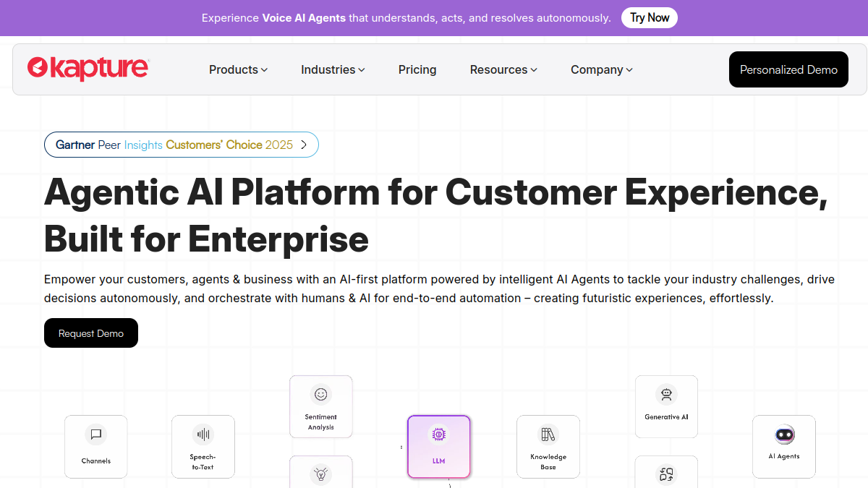
Task: Go to the Pricing page
Action: click(417, 69)
